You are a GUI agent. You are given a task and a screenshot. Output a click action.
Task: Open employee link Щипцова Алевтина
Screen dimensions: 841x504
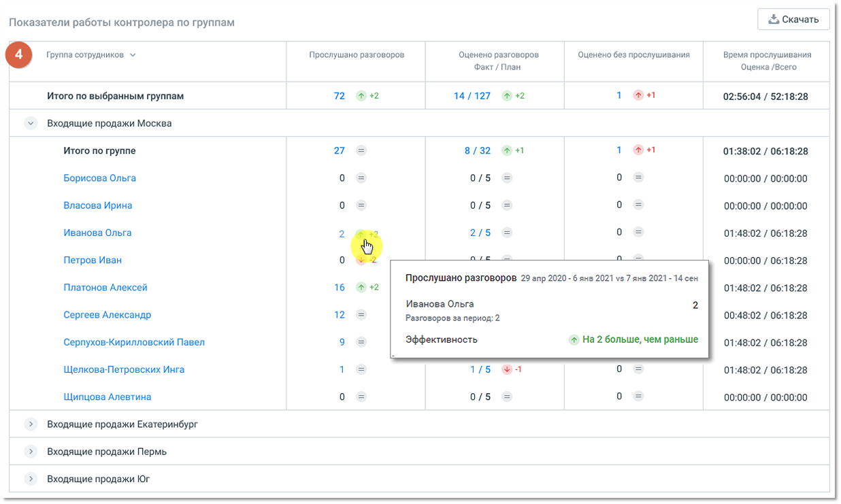pyautogui.click(x=108, y=397)
